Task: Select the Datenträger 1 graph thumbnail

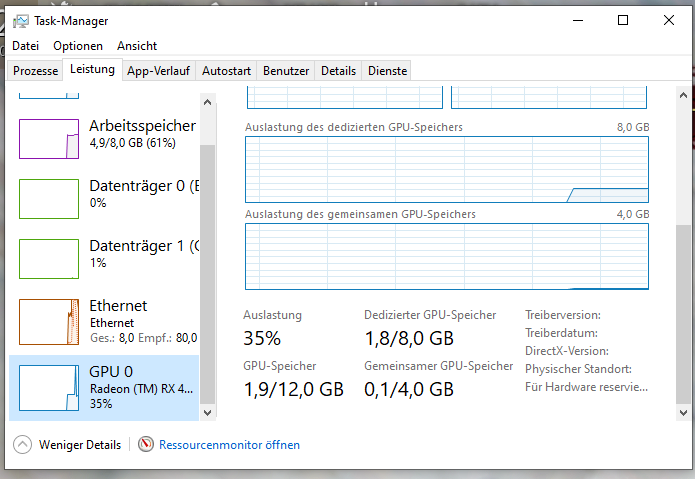Action: (49, 258)
